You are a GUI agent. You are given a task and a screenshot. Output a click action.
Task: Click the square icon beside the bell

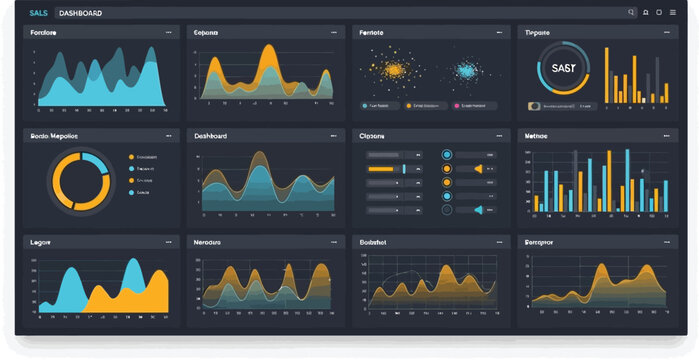tap(659, 12)
